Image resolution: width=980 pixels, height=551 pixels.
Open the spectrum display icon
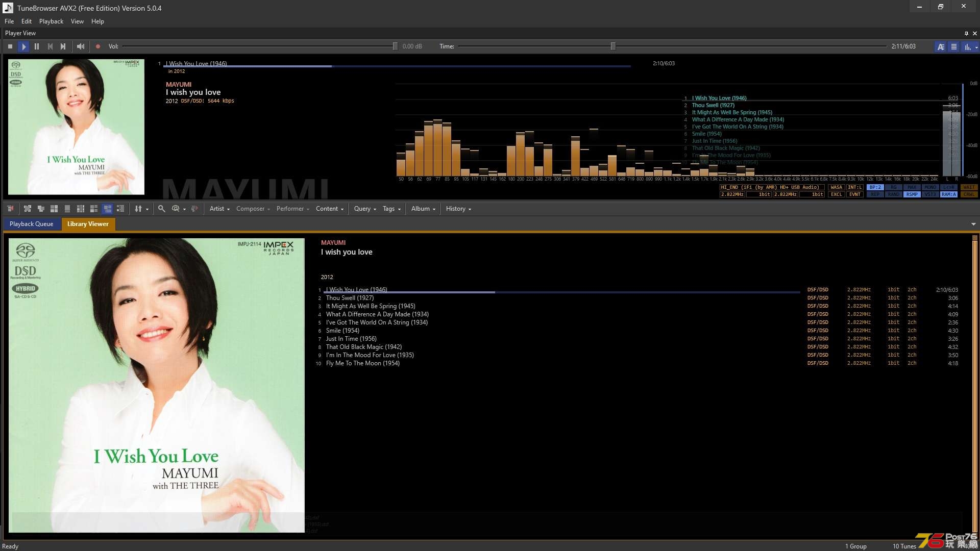967,46
